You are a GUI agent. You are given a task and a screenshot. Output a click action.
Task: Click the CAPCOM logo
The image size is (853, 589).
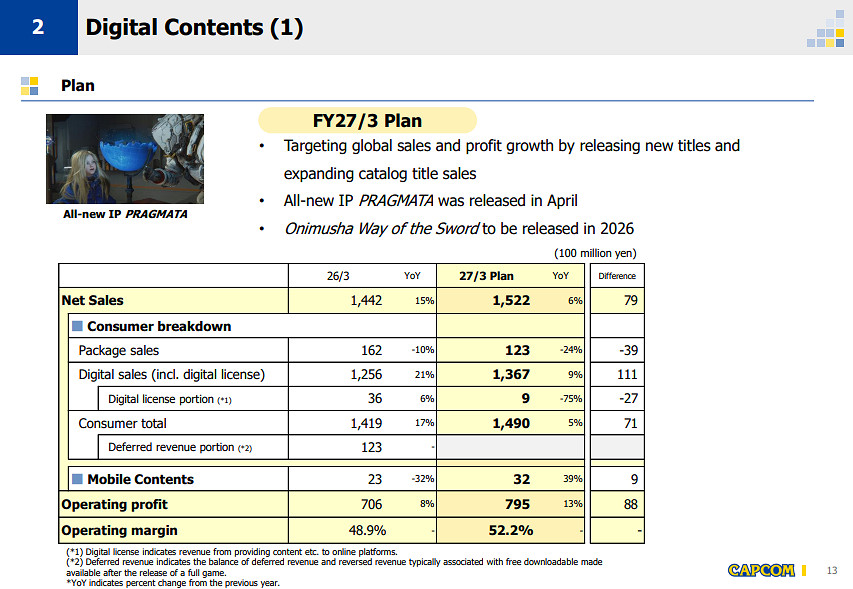point(761,570)
